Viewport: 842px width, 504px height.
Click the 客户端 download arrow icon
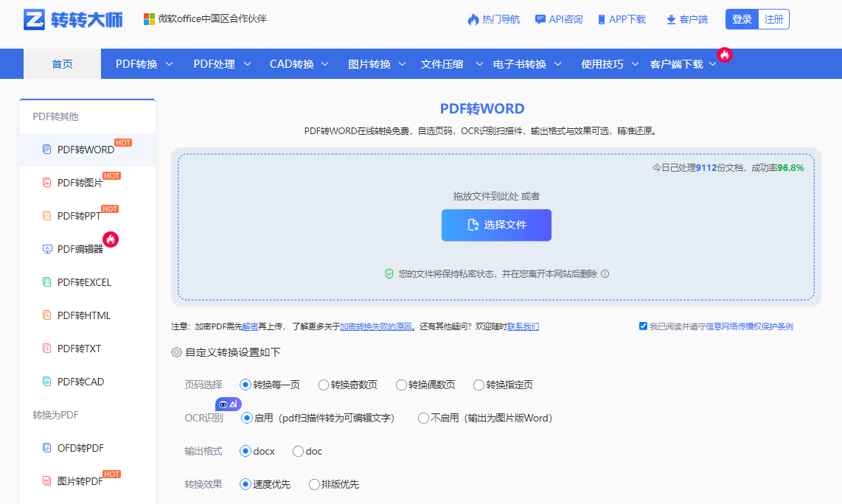coord(671,20)
